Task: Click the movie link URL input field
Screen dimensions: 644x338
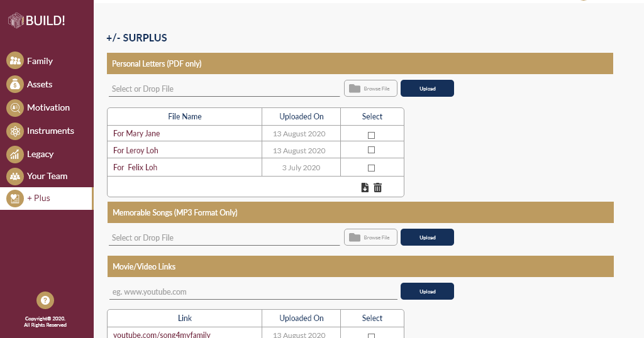Action: pyautogui.click(x=253, y=292)
